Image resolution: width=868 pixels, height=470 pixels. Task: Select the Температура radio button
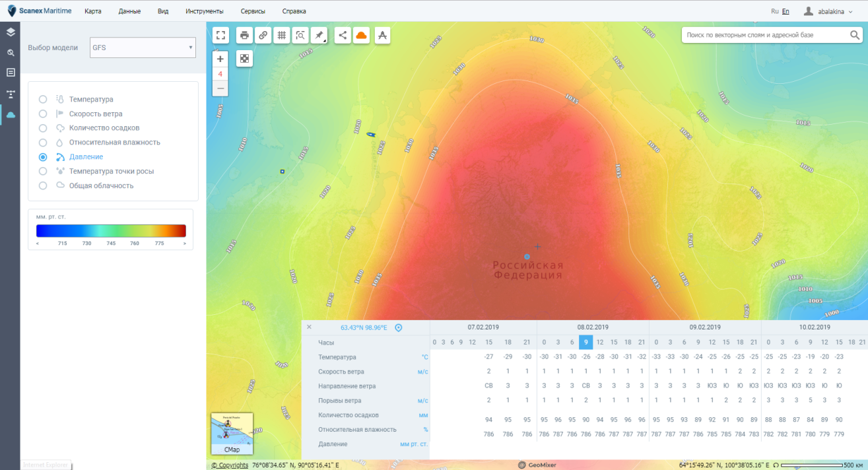coord(43,99)
